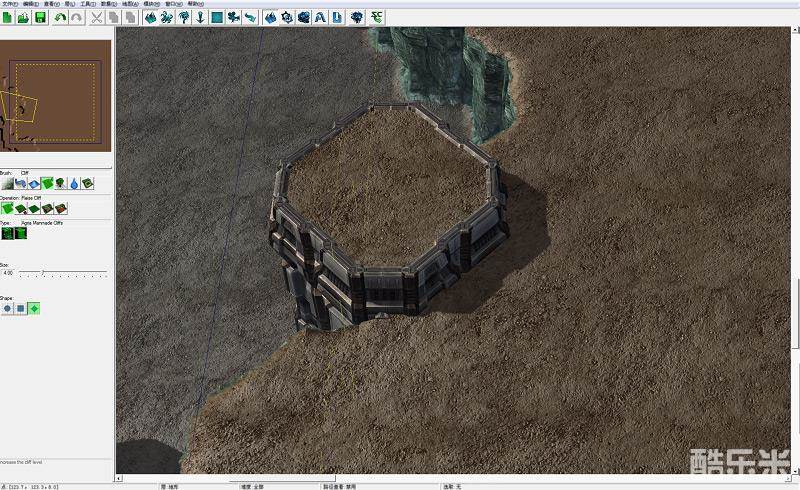Click the scissors Cut icon
Image resolution: width=800 pixels, height=490 pixels.
tap(96, 18)
